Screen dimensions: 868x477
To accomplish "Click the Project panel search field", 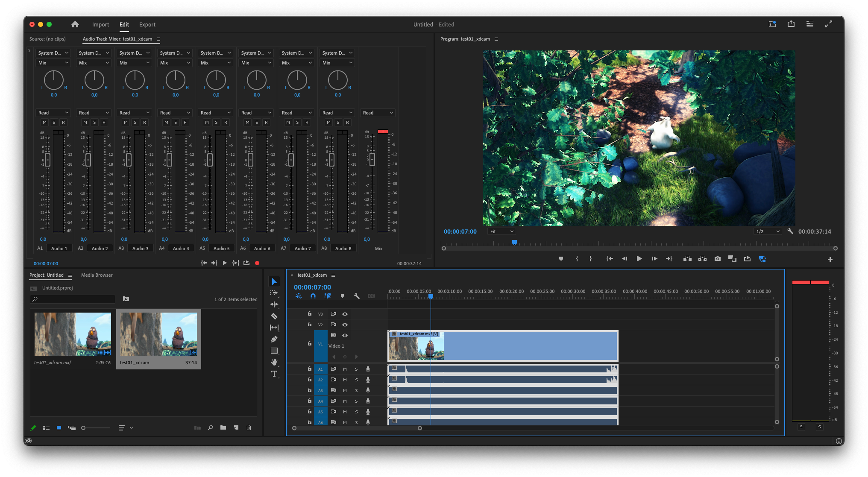I will tap(73, 299).
